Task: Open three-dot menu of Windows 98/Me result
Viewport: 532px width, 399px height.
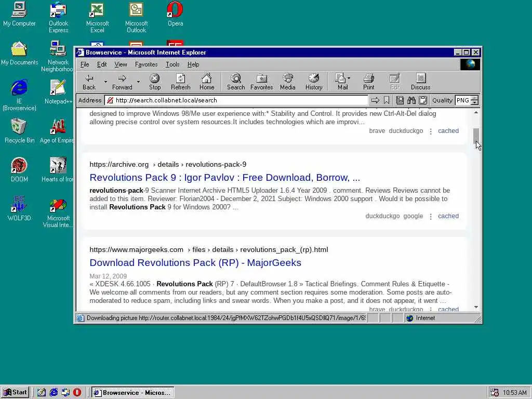Action: (x=431, y=131)
